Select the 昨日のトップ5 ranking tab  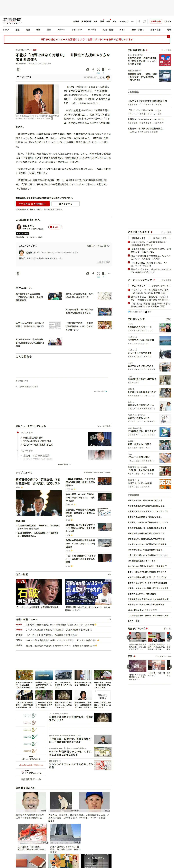pos(160,238)
